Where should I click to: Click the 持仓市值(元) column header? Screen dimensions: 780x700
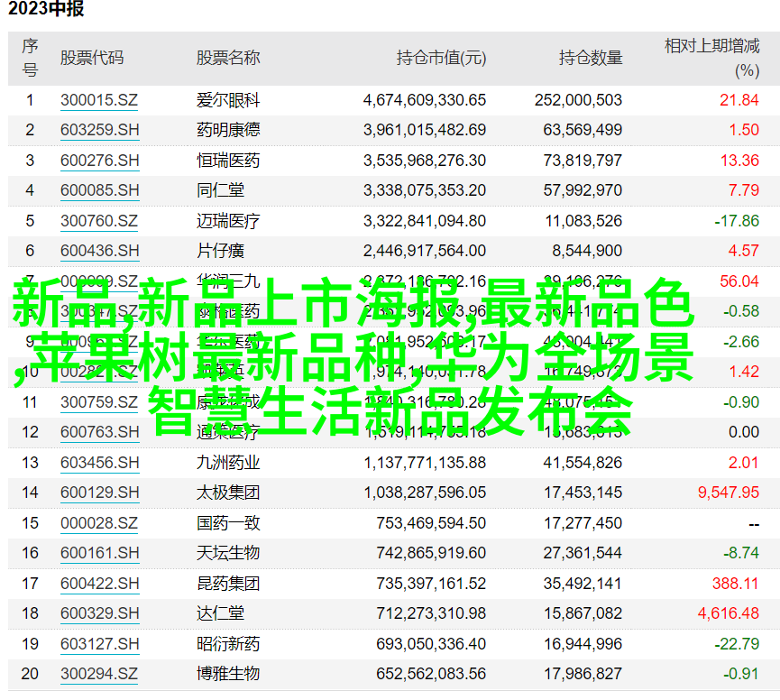(441, 59)
